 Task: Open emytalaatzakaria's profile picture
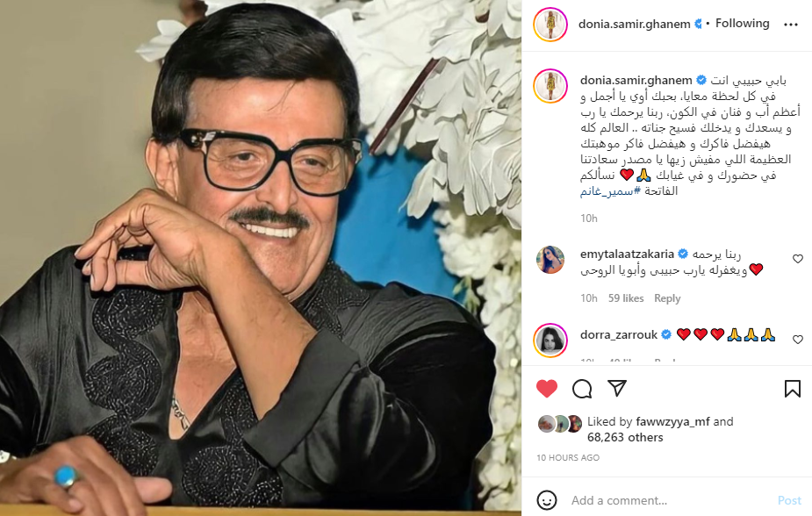coord(550,260)
